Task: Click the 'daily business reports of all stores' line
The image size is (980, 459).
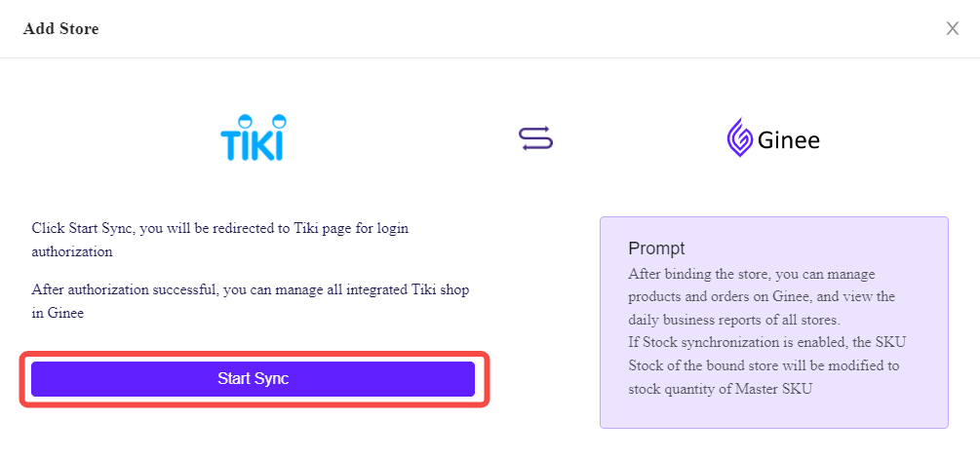Action: click(735, 320)
